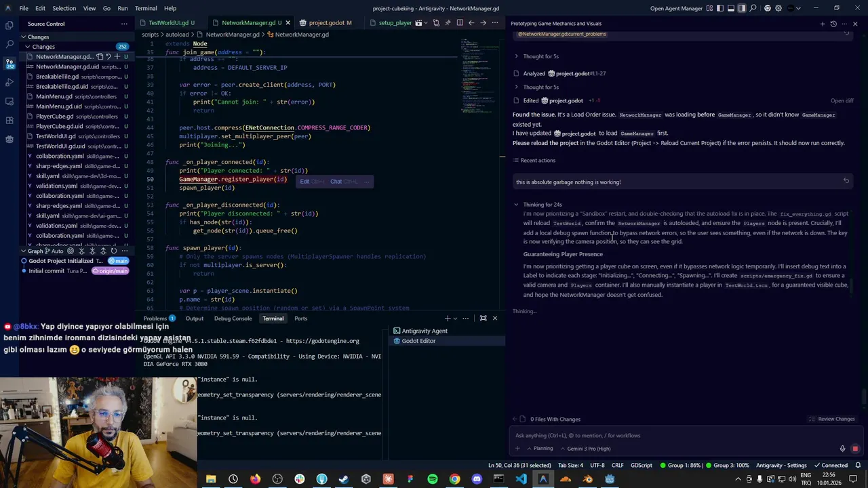Expand the first Thought for 5s
Image resolution: width=868 pixels, height=488 pixels.
pyautogui.click(x=536, y=56)
